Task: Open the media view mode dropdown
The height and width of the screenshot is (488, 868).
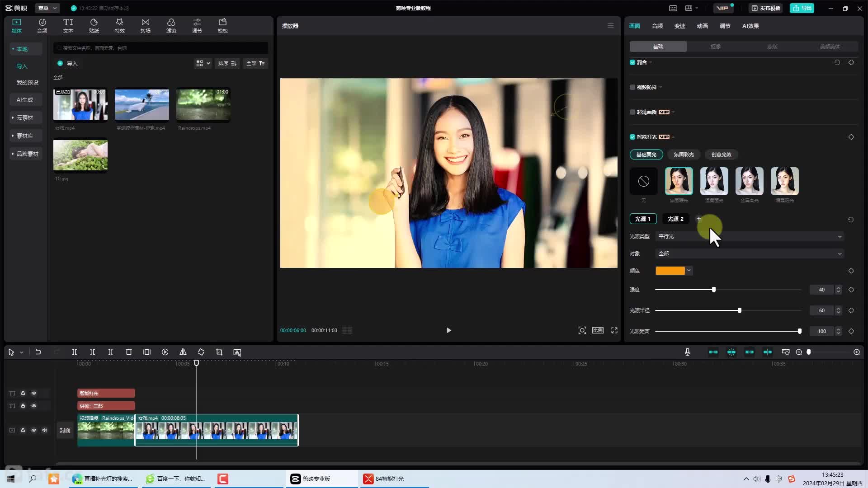Action: tap(203, 63)
